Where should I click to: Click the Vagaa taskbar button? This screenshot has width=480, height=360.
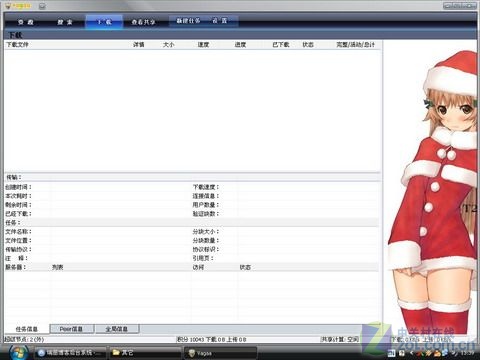point(221,353)
